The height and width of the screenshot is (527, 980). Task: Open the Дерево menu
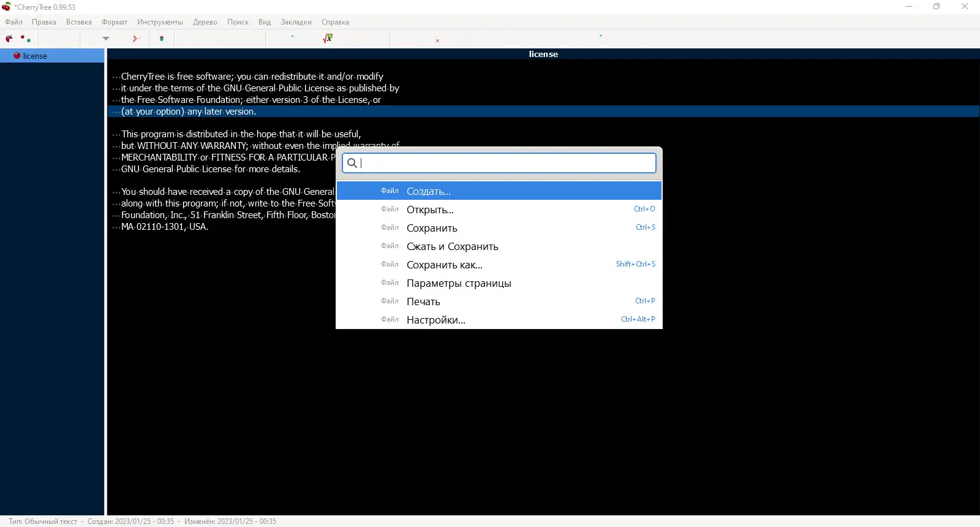[x=205, y=22]
